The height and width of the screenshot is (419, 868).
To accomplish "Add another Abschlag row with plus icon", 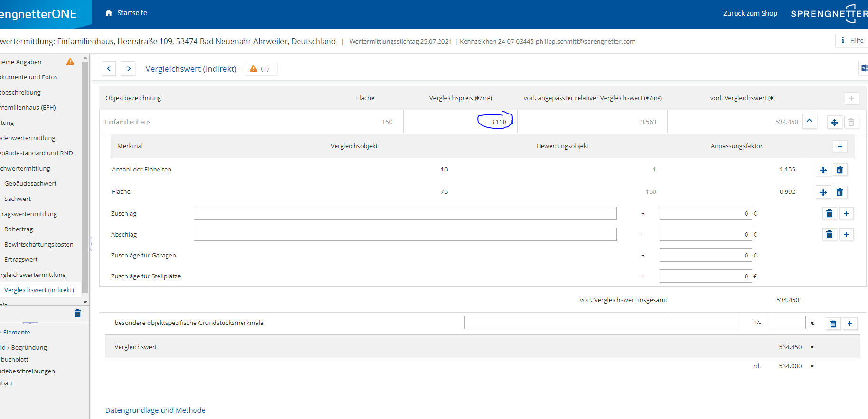I will (846, 235).
